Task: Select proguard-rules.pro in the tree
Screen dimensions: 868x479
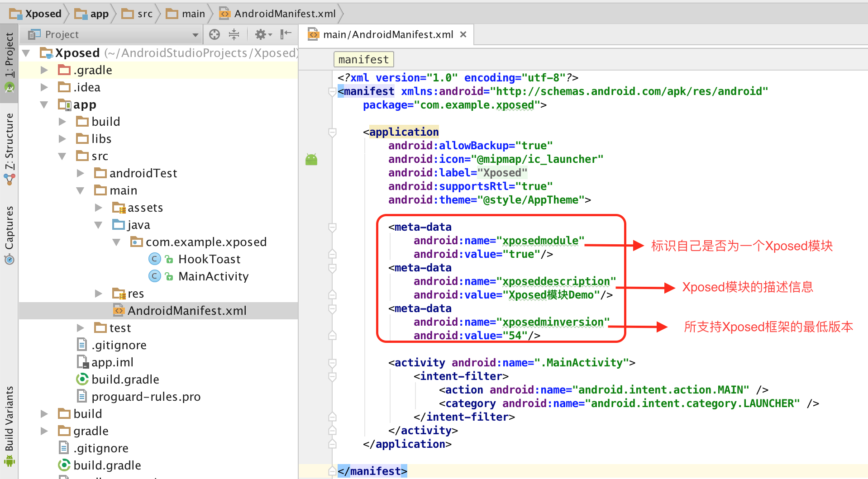Action: click(146, 397)
